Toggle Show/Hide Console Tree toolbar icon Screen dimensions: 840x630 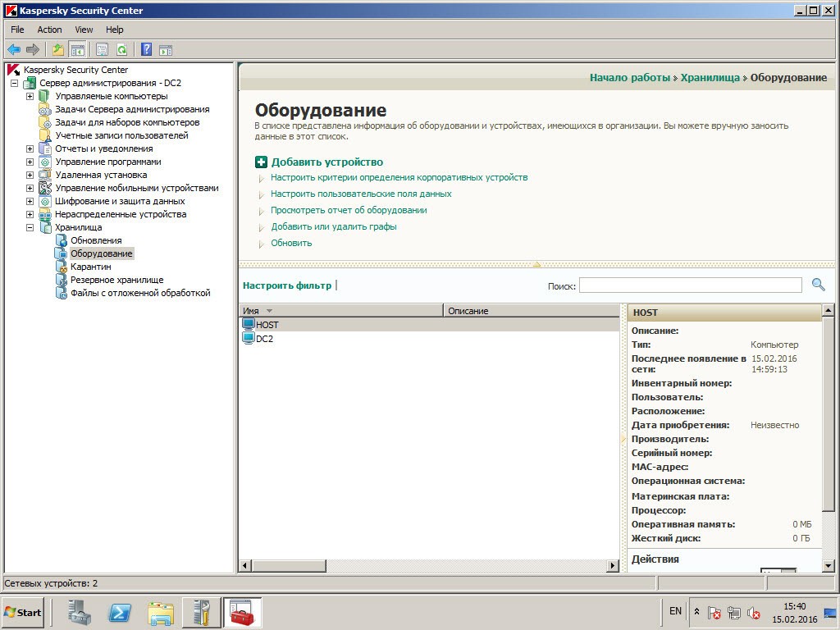[x=78, y=50]
